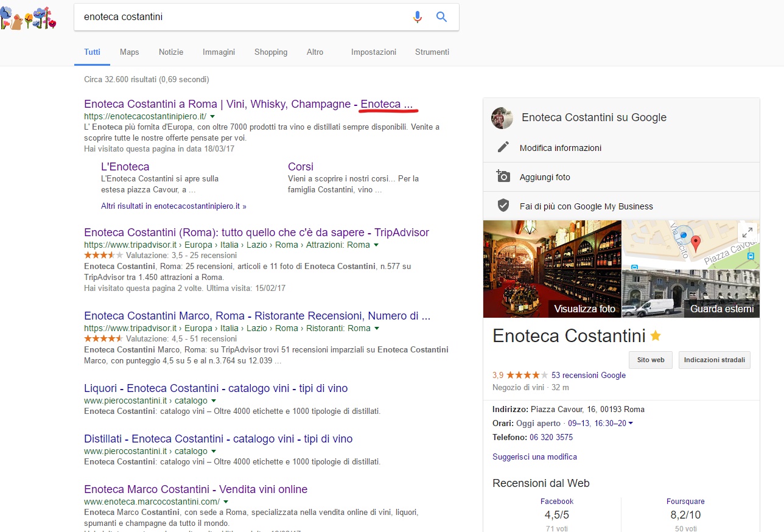Open the Corsi sitelink
This screenshot has width=784, height=532.
(301, 166)
